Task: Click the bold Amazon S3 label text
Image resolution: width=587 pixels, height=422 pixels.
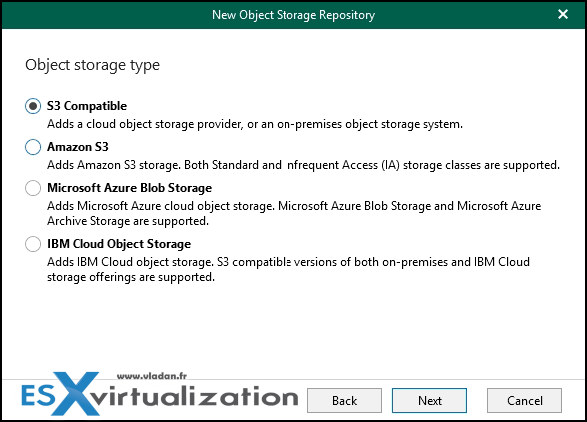Action: tap(77, 147)
